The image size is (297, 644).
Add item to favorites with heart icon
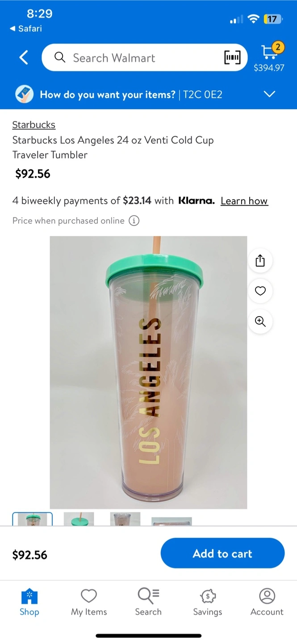[260, 291]
